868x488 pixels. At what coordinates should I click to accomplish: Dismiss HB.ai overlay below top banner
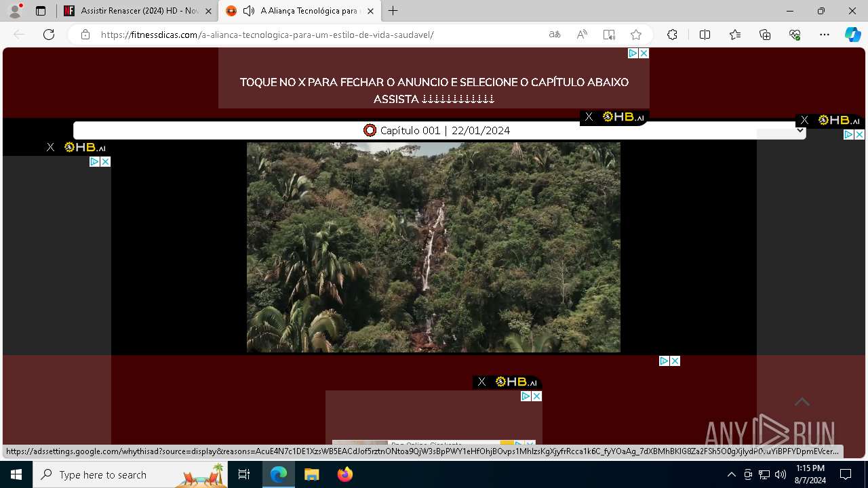point(589,117)
